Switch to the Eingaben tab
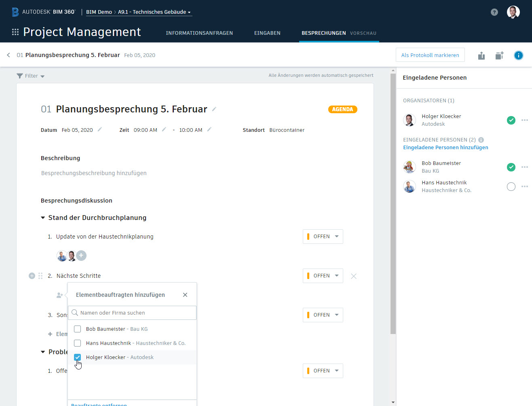Screen dimensions: 532x406 (x=267, y=33)
